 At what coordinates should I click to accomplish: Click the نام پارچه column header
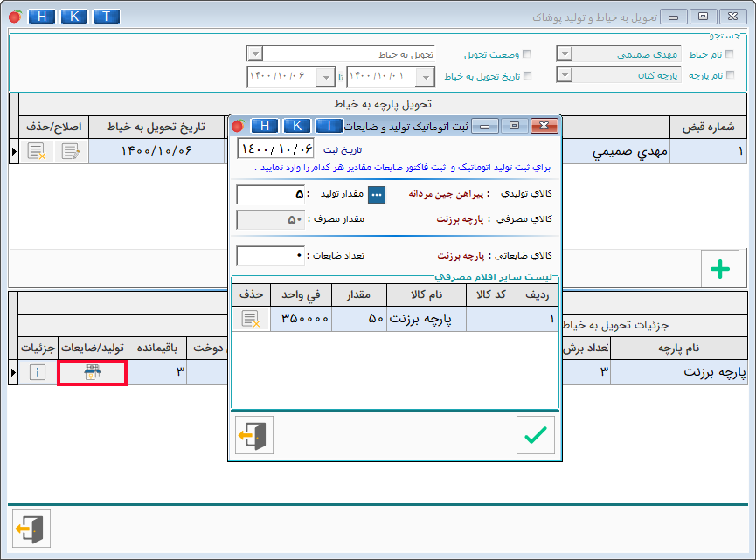click(679, 349)
